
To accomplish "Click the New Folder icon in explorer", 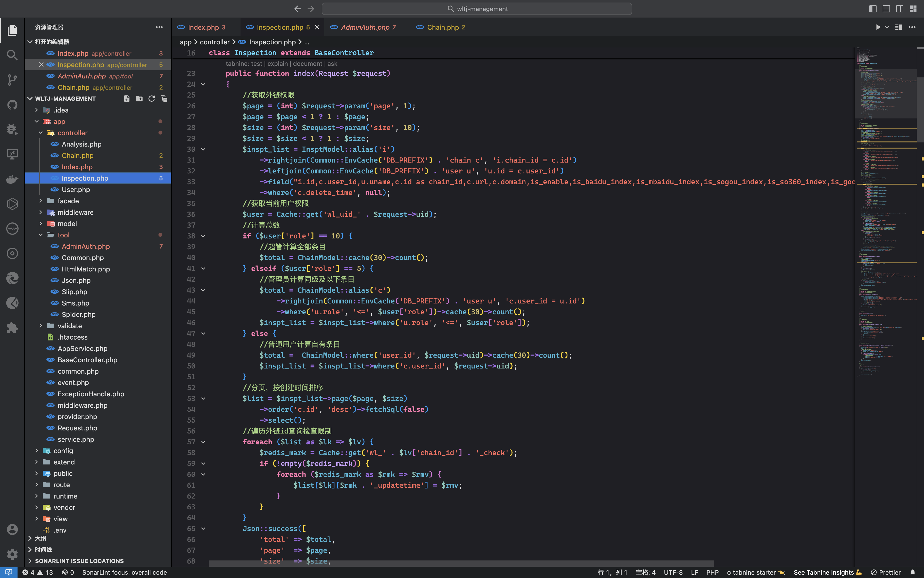I will (139, 99).
